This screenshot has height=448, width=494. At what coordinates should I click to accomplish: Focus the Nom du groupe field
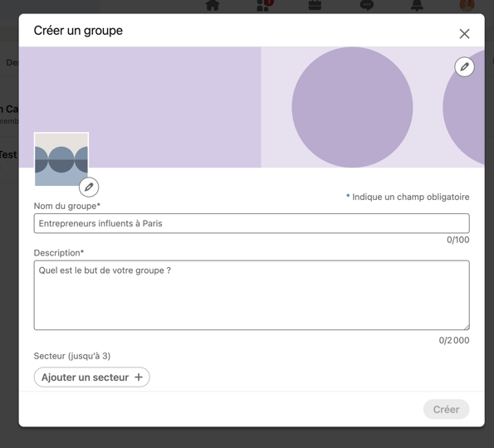pyautogui.click(x=252, y=223)
